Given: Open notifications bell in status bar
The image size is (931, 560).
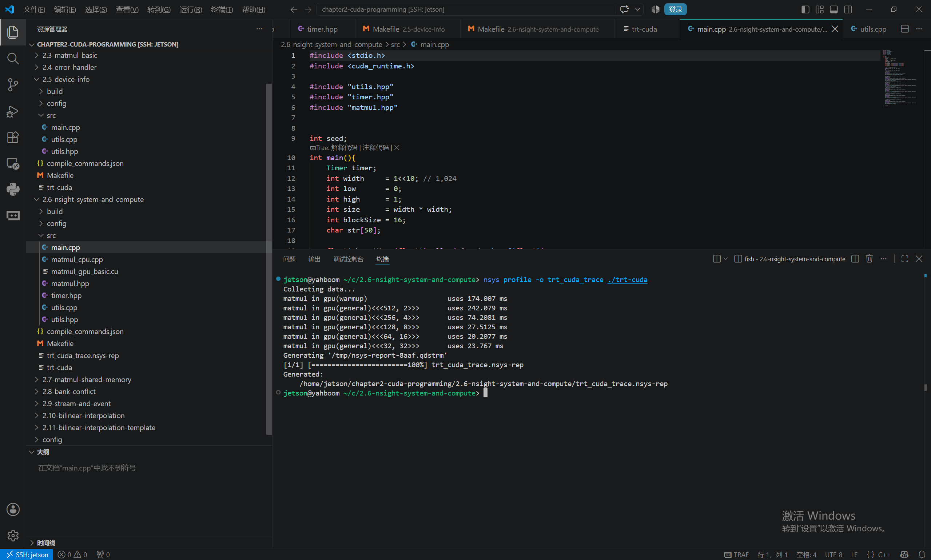Looking at the screenshot, I should click(922, 555).
